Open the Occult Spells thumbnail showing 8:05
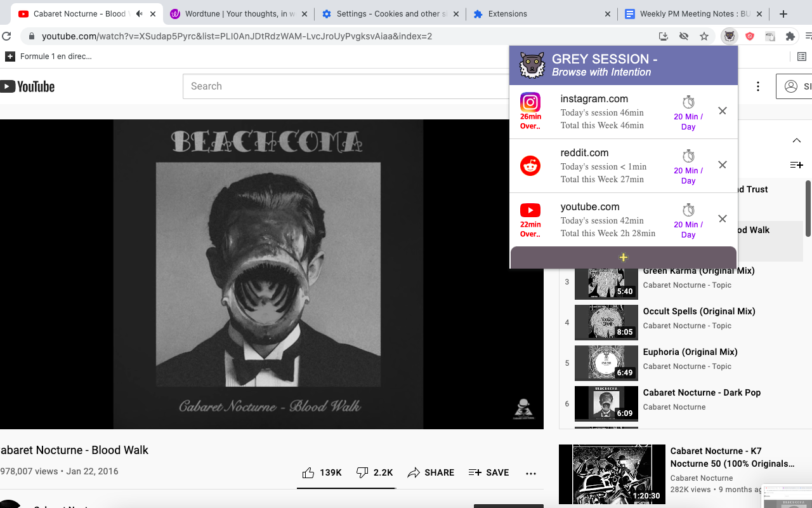 [606, 323]
